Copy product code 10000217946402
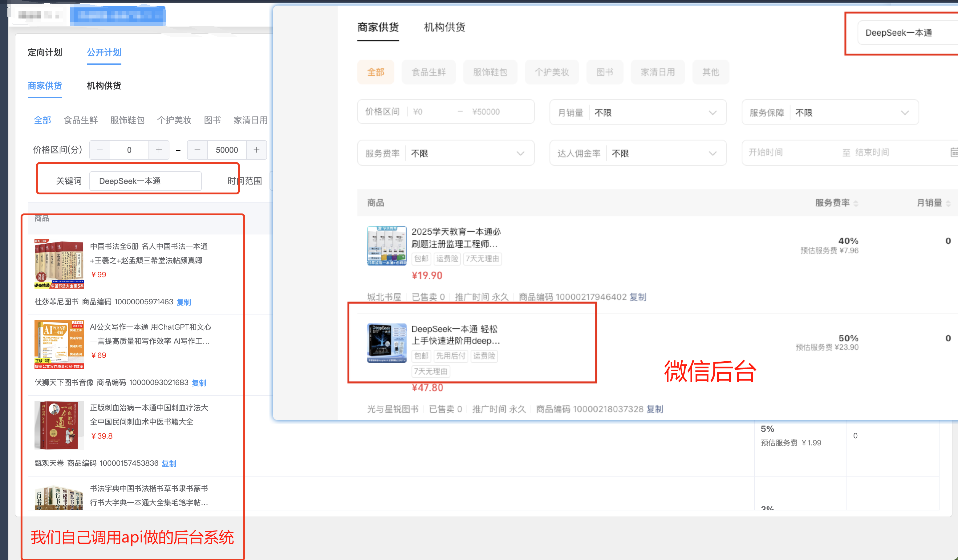 [638, 297]
